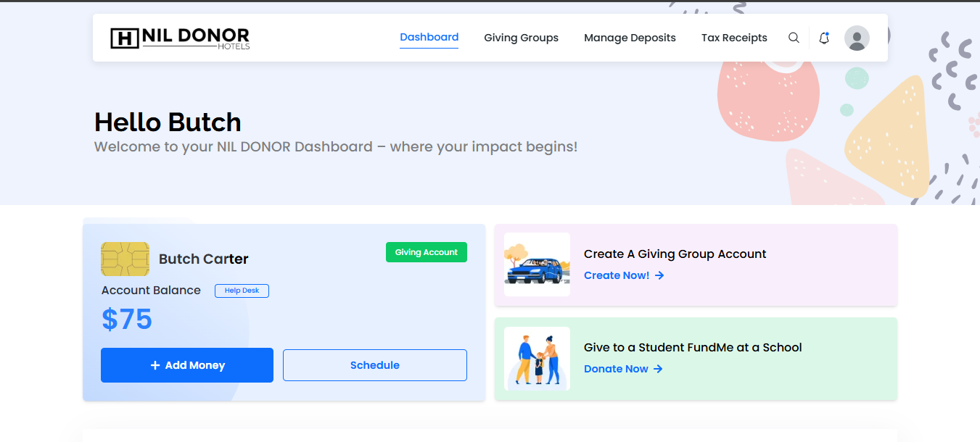Screen dimensions: 980x442
Task: Click the family donation illustration thumbnail
Action: tap(537, 358)
